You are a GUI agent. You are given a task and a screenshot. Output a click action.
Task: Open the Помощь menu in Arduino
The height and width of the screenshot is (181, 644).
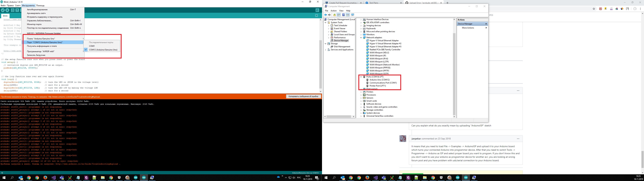40,6
